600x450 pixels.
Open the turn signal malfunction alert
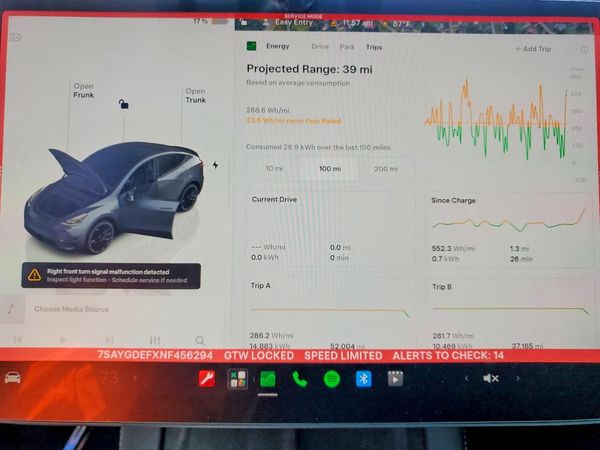(x=111, y=276)
